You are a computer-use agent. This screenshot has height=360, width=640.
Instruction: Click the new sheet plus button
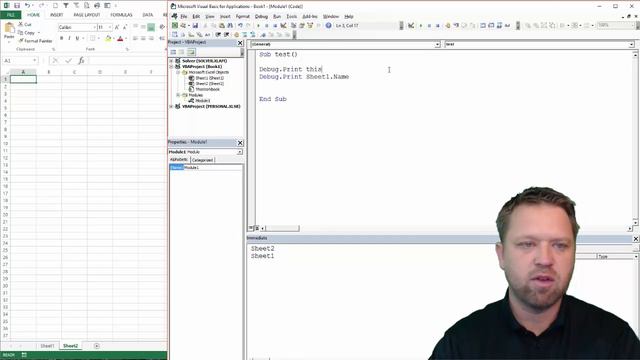pyautogui.click(x=97, y=346)
